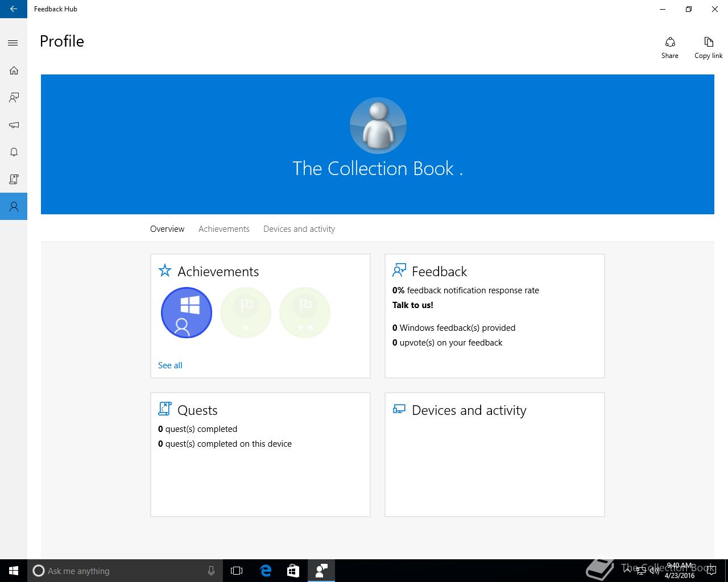The image size is (728, 582).
Task: Click the Cortana 'Ask me anything' box
Action: pos(125,571)
